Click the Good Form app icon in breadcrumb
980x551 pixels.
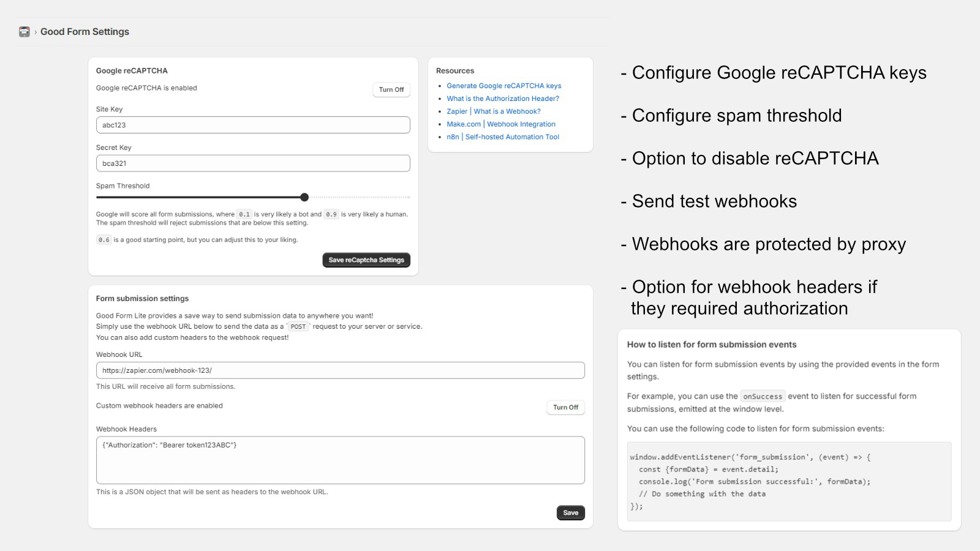point(24,32)
